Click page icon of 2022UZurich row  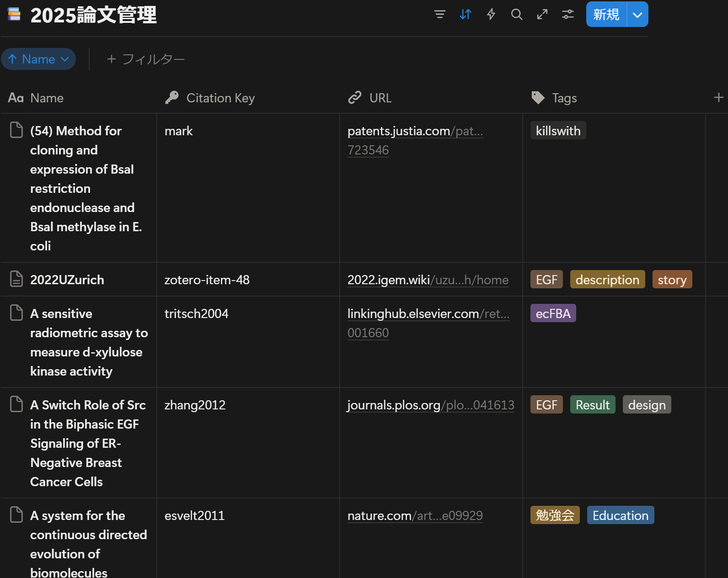point(16,279)
